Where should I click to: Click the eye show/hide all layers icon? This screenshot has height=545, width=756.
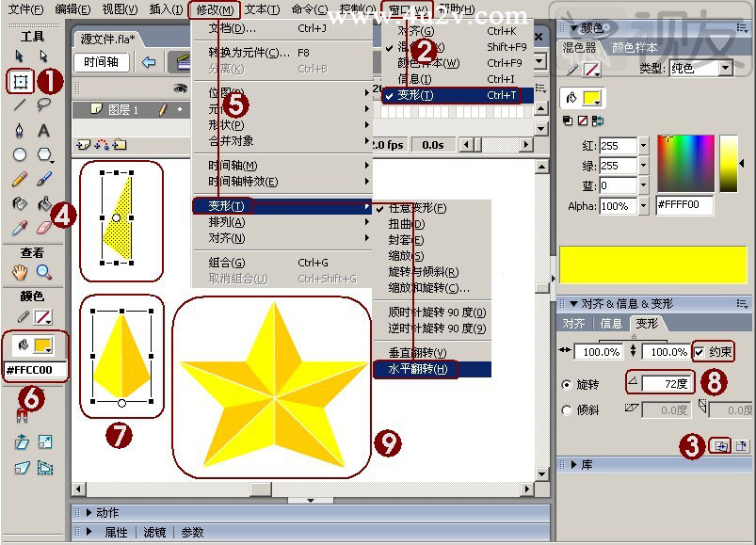[180, 88]
